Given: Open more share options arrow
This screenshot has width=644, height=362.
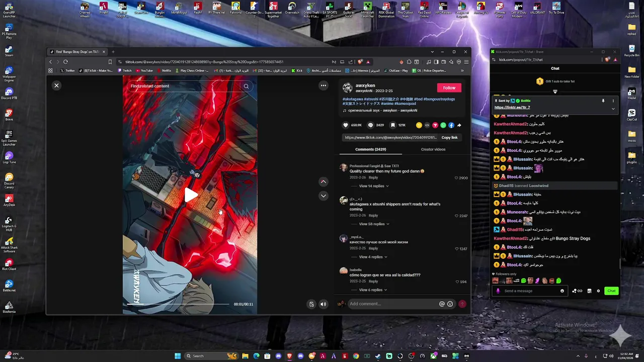Looking at the screenshot, I should [x=459, y=125].
